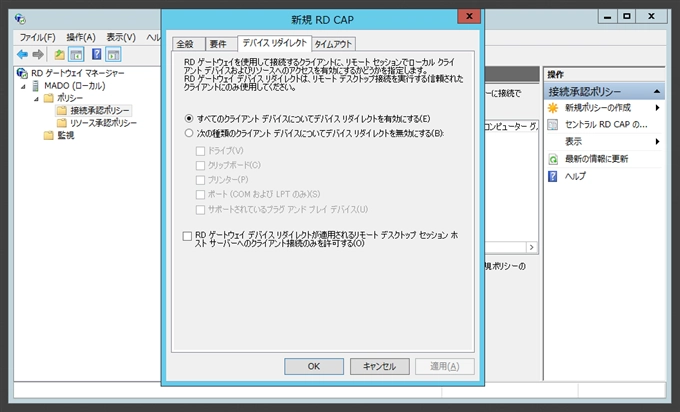Image resolution: width=680 pixels, height=412 pixels.
Task: Toggle the Show/Hide action pane icon
Action: [x=114, y=55]
